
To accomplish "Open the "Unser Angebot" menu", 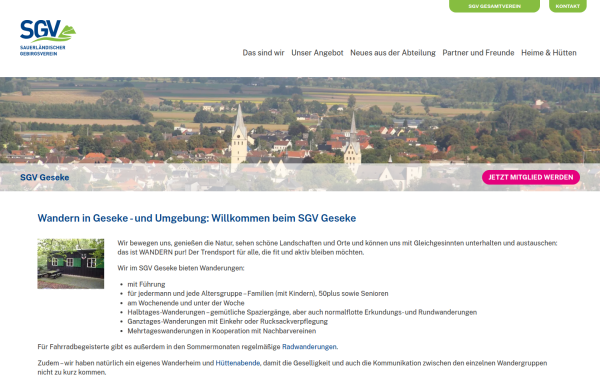I will [x=317, y=53].
